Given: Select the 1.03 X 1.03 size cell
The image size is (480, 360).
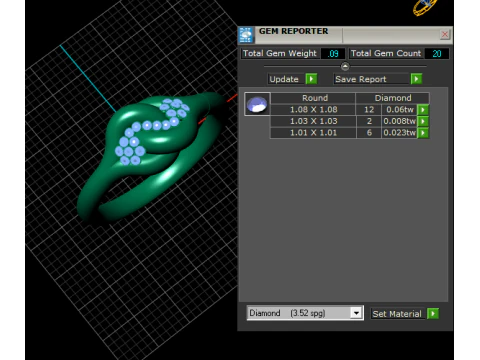Looking at the screenshot, I should click(x=313, y=121).
